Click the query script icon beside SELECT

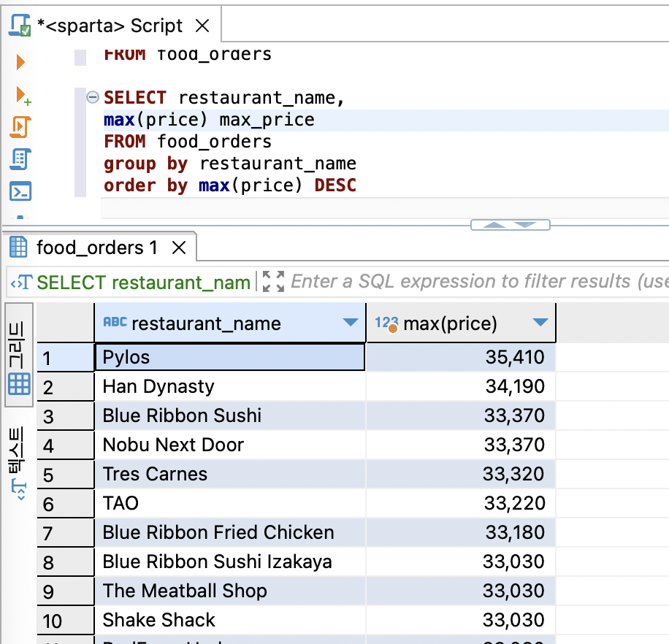tap(21, 283)
